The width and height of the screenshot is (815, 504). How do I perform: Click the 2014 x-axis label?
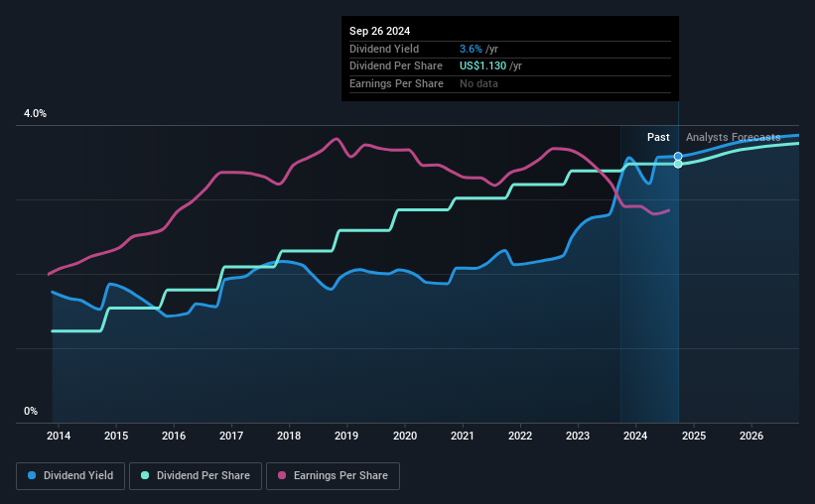coord(59,436)
